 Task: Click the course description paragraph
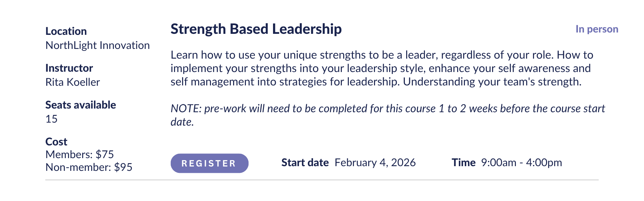pyautogui.click(x=382, y=68)
